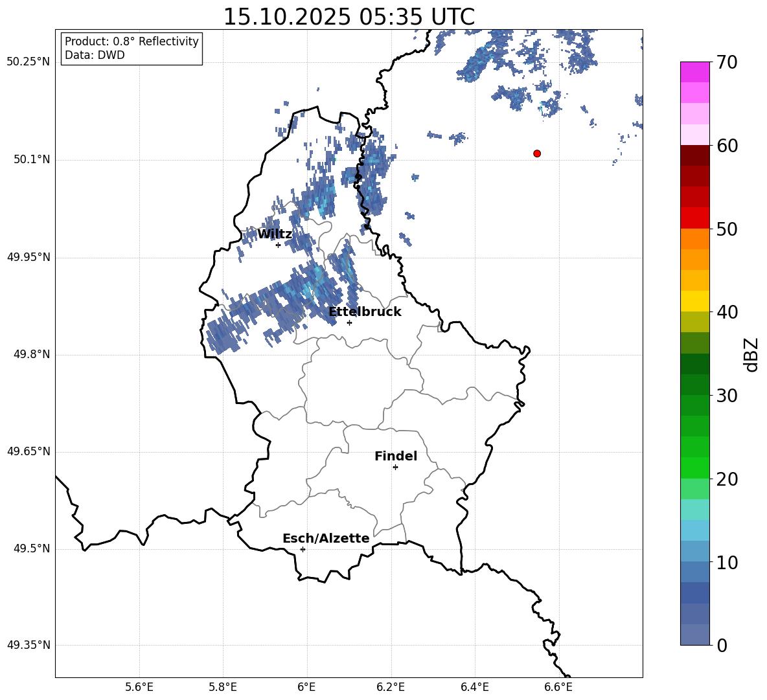Click the 6.4°E longitude label
This screenshot has height=700, width=767.
[x=474, y=687]
